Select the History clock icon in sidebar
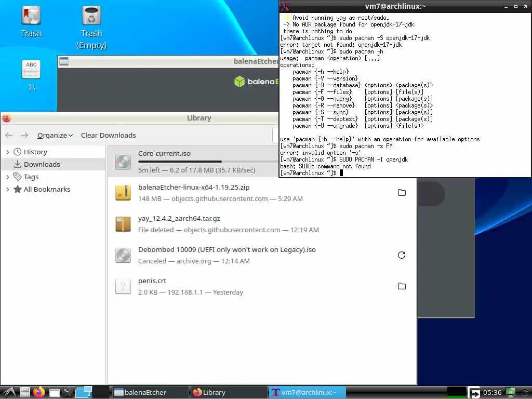This screenshot has height=399, width=532. [x=17, y=152]
